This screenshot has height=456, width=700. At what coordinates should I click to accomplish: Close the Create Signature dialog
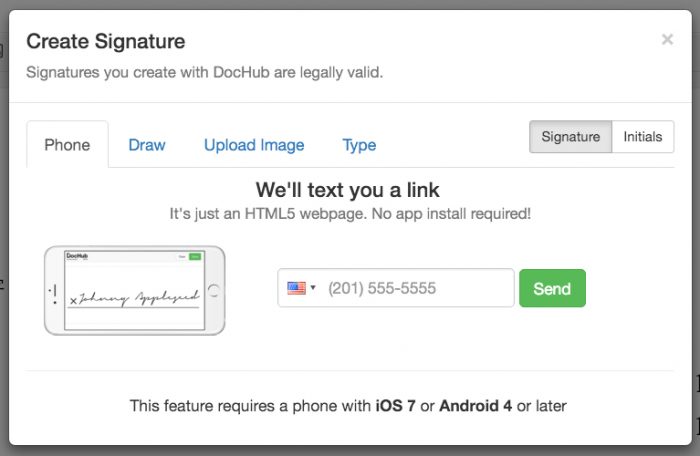click(667, 40)
